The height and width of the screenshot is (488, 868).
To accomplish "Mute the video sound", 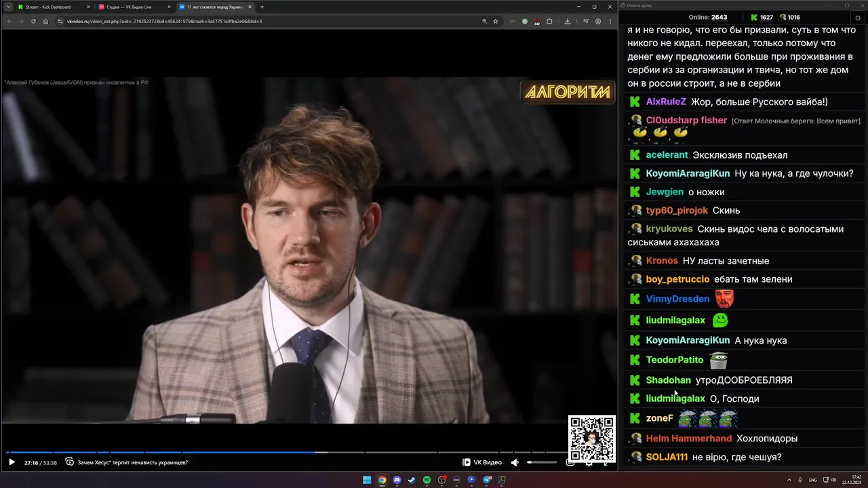I will (515, 462).
